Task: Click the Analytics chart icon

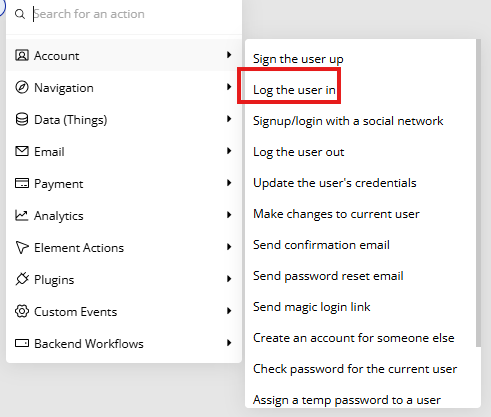Action: (x=22, y=215)
